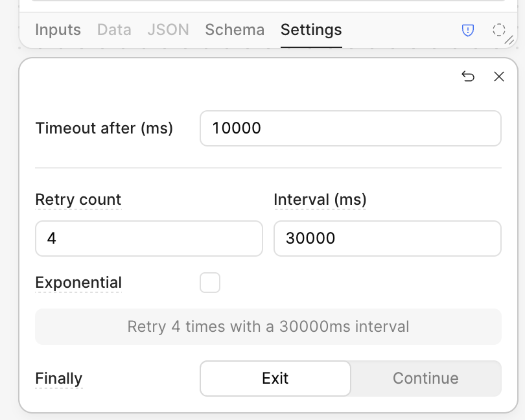Click the dashed circle status icon
The image size is (525, 420).
pyautogui.click(x=498, y=30)
